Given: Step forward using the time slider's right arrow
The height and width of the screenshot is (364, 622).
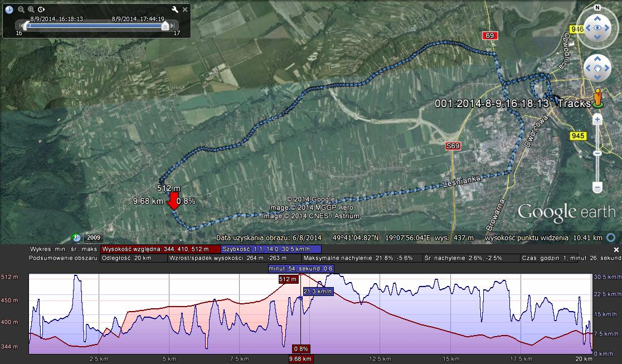Looking at the screenshot, I should coord(173,26).
